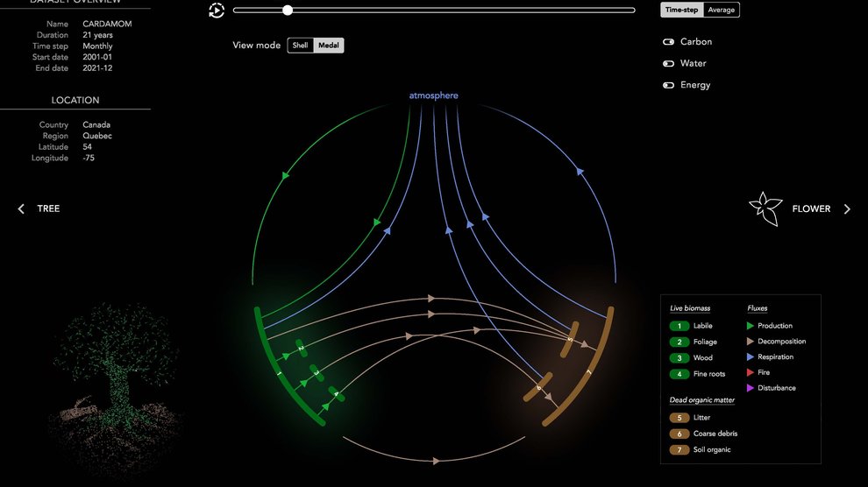Screen dimensions: 868x487
Task: Enable the Energy toggle switch
Action: 668,85
